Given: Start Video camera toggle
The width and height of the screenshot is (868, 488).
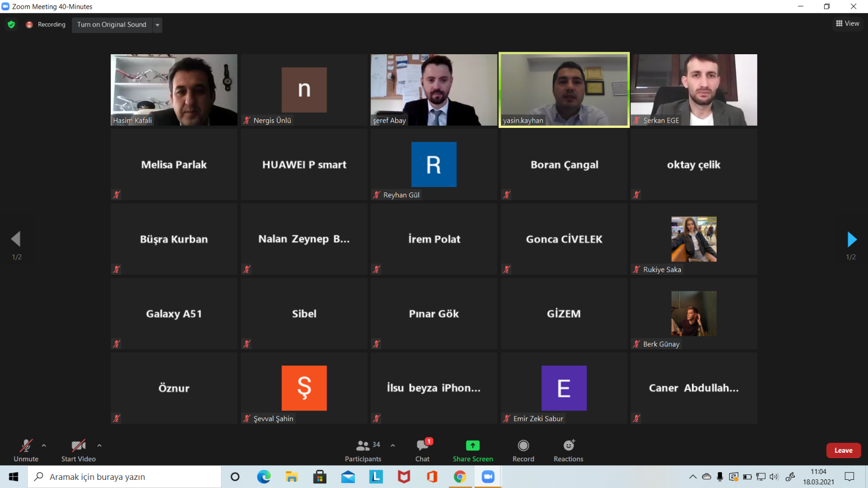Looking at the screenshot, I should pyautogui.click(x=79, y=450).
